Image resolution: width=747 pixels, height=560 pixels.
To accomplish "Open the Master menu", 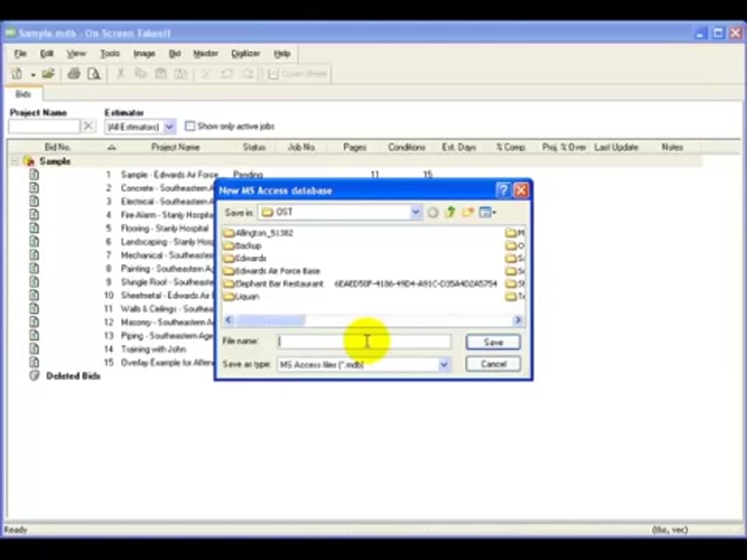I will click(205, 53).
